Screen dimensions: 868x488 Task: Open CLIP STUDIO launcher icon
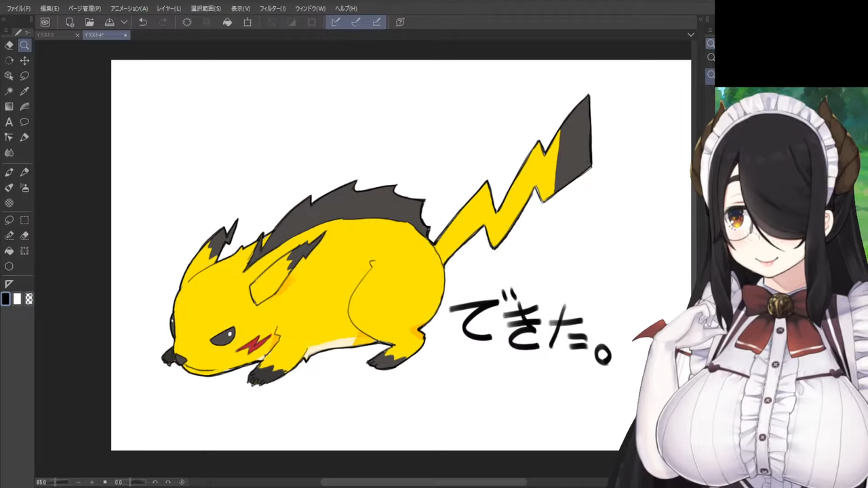pos(45,22)
